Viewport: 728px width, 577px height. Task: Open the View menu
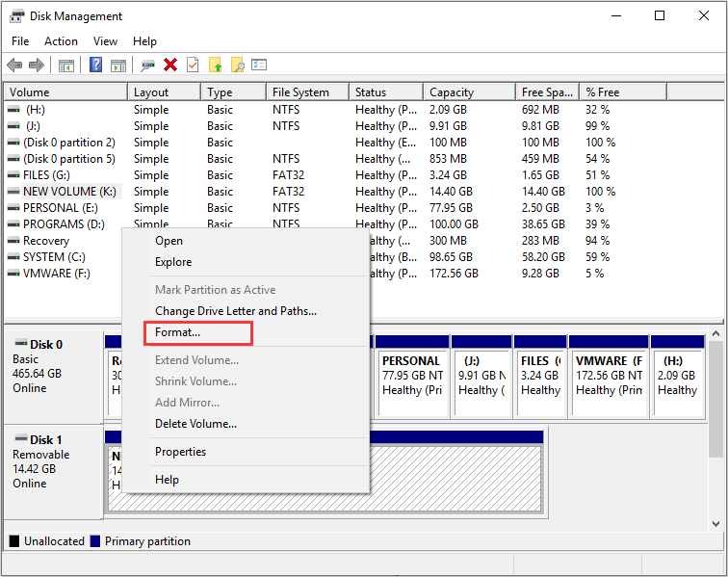106,41
